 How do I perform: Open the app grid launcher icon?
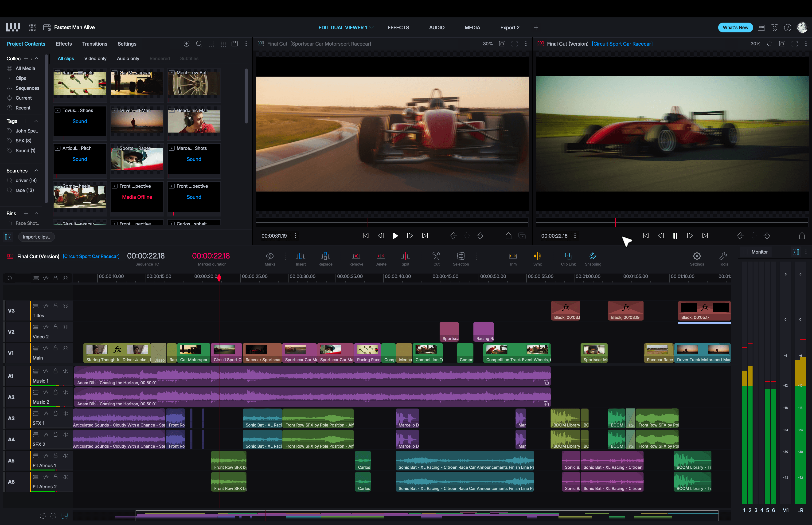[32, 28]
